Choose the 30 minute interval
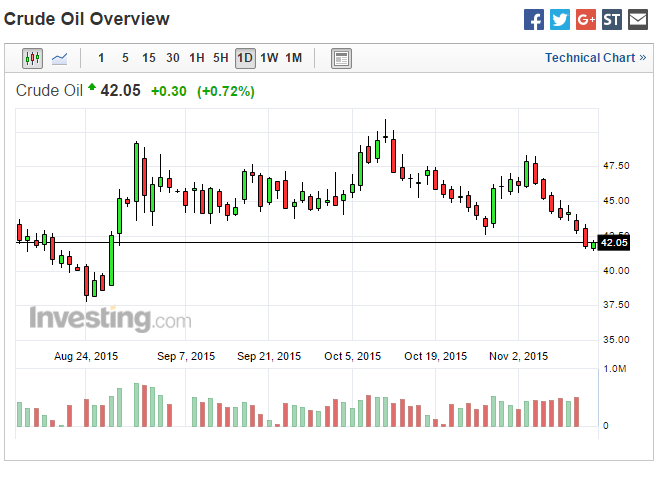 tap(172, 58)
